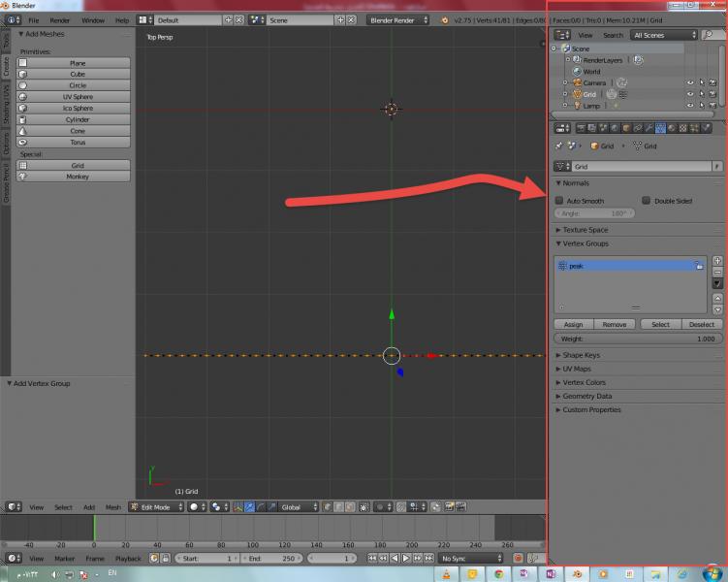This screenshot has height=582, width=728.
Task: Add a UV Sphere primitive
Action: (x=74, y=97)
